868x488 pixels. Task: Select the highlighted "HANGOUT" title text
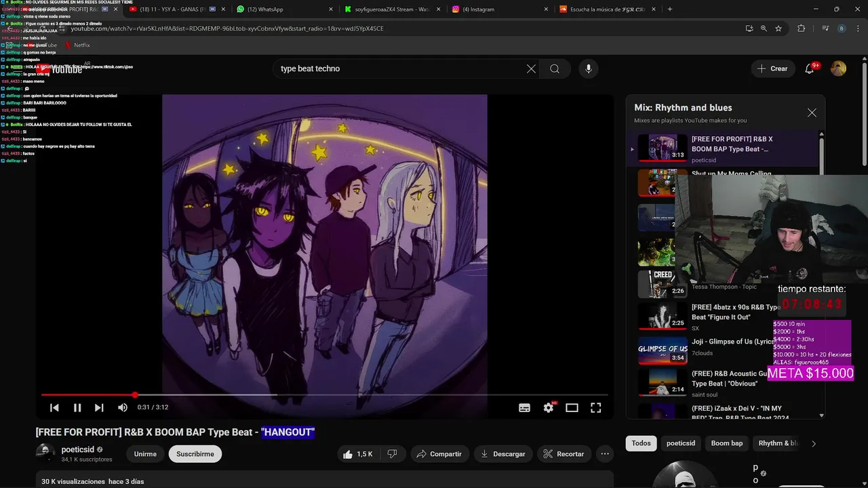tap(288, 432)
